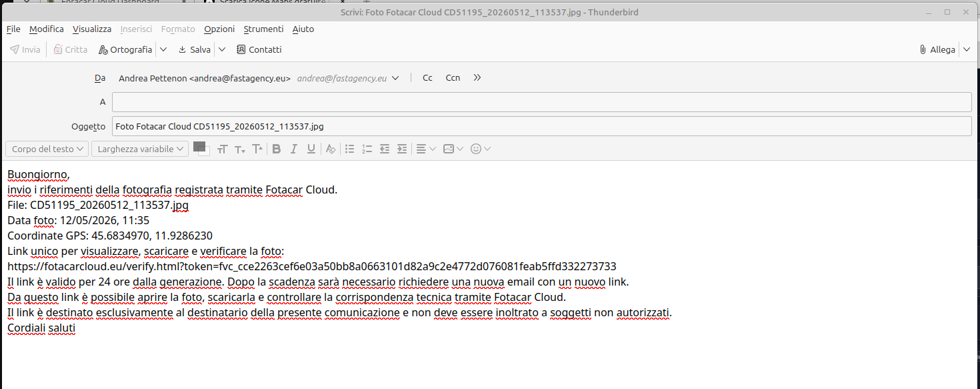This screenshot has height=389, width=980.
Task: Click the Oggetto subject field
Action: 541,125
